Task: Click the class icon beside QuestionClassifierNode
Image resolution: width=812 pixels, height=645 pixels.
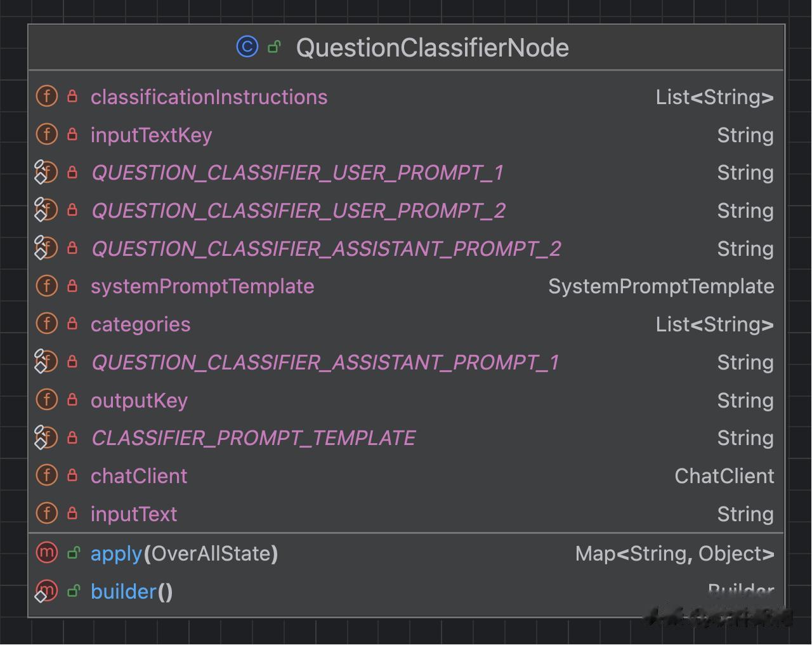Action: pos(247,47)
